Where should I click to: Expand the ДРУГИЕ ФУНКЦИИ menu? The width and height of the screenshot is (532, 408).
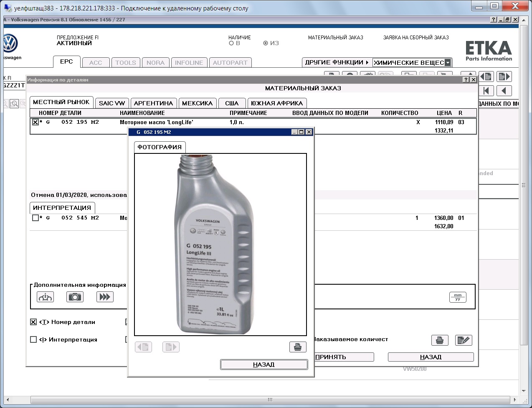point(337,62)
